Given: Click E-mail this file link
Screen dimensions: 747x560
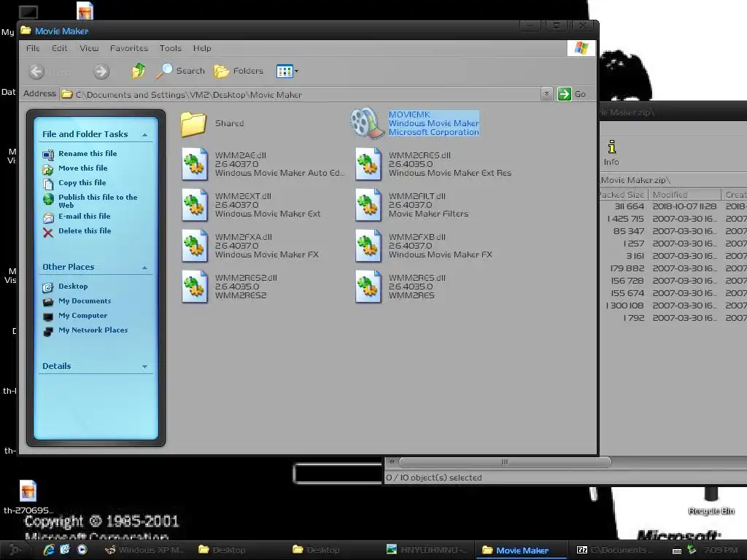Looking at the screenshot, I should pos(85,216).
